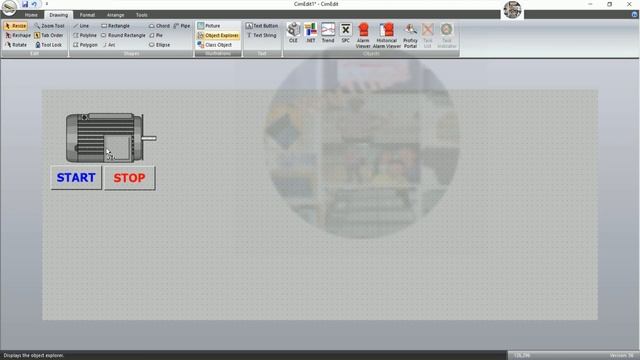This screenshot has width=640, height=360.
Task: Click the blue START button on canvas
Action: 76,178
